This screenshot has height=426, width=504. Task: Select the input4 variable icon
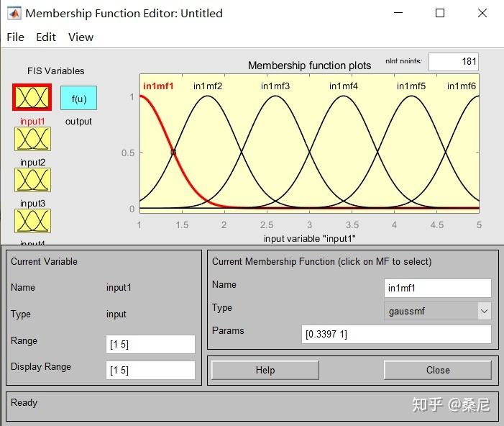(x=32, y=221)
